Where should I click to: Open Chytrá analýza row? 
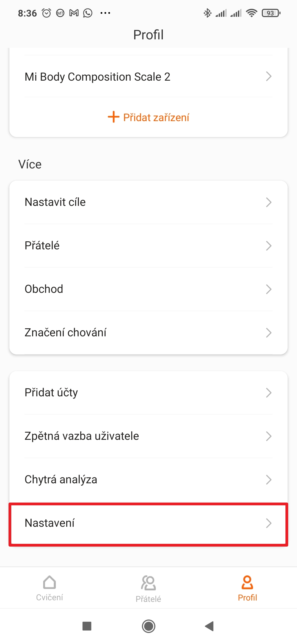(x=148, y=479)
